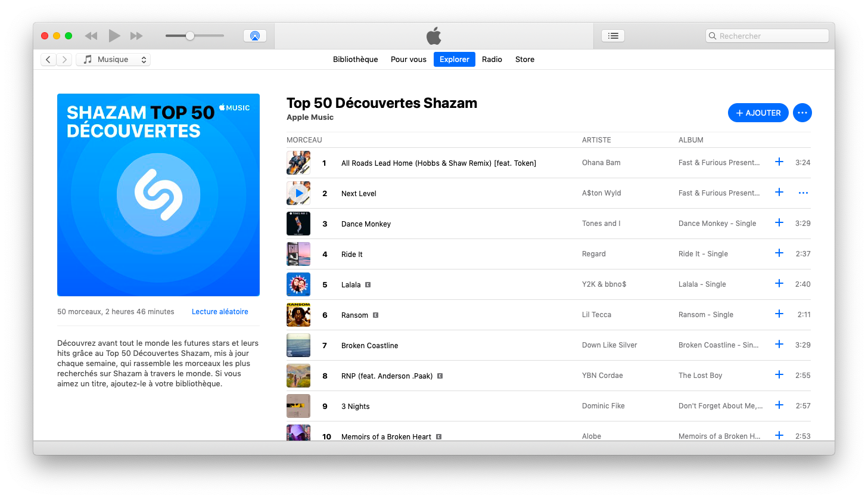The image size is (868, 499).
Task: Adjust the volume slider knob
Action: coord(190,36)
